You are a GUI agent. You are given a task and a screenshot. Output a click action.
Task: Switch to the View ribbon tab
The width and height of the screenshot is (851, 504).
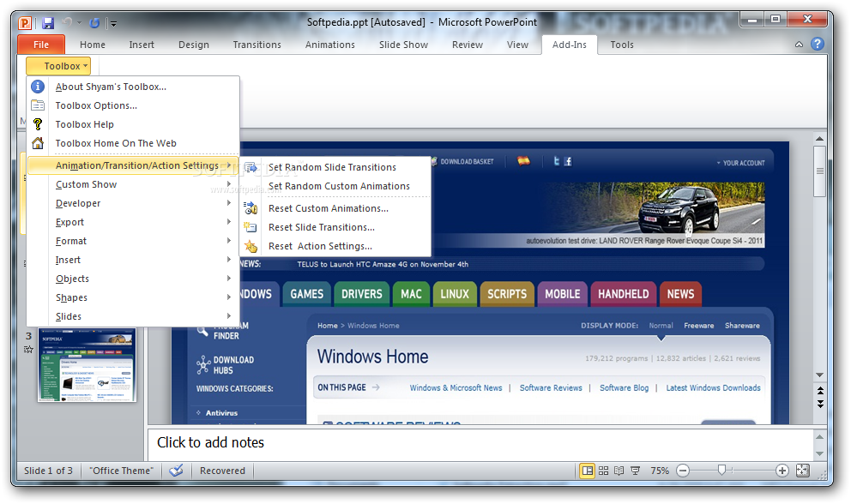(x=517, y=45)
